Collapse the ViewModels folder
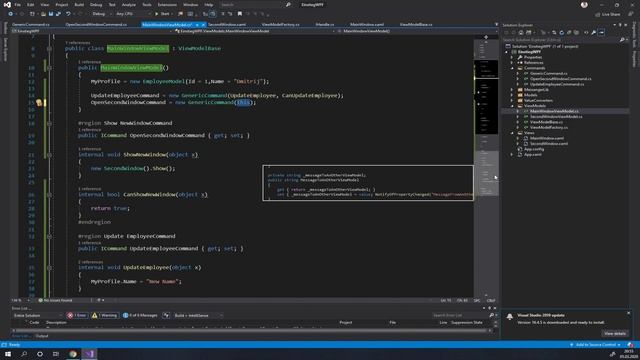The width and height of the screenshot is (640, 360). (512, 106)
